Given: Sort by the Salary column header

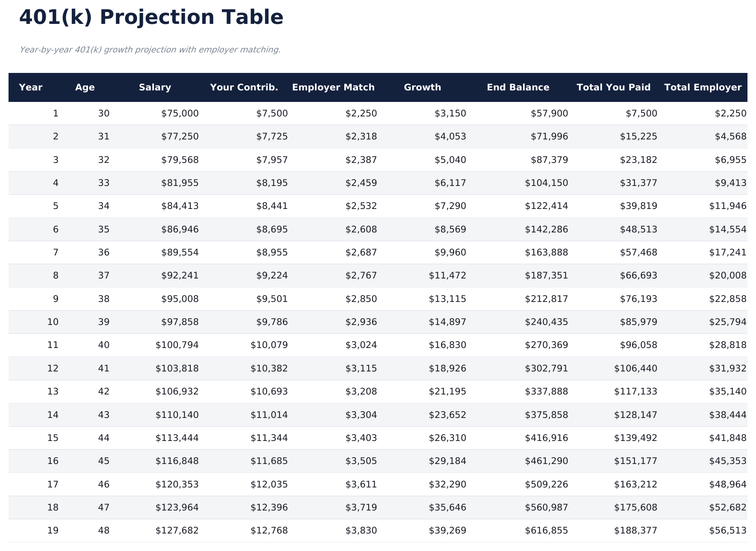Looking at the screenshot, I should point(155,87).
